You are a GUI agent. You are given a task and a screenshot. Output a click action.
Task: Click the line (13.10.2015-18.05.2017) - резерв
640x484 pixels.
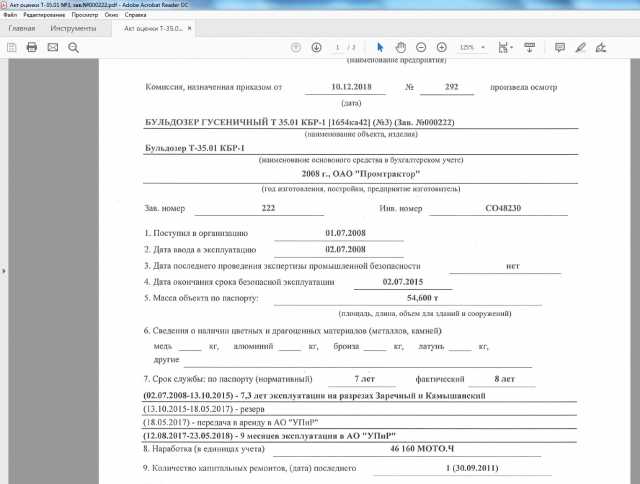click(204, 409)
